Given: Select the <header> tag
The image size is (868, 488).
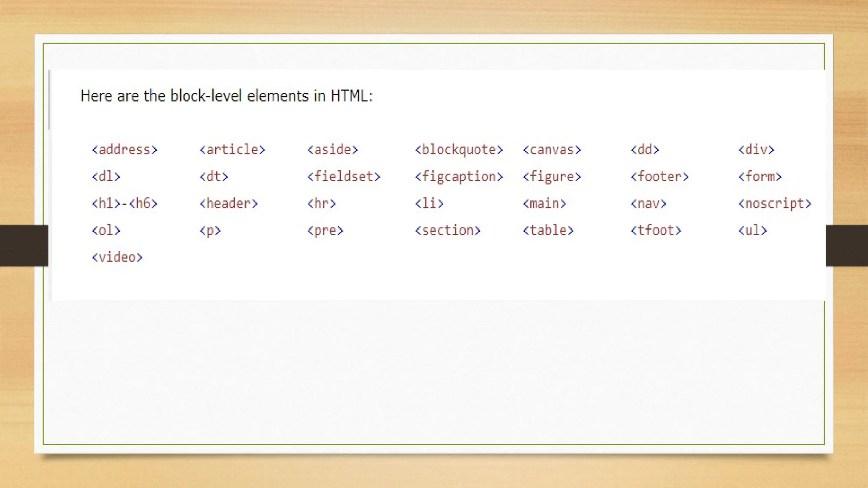Looking at the screenshot, I should [x=229, y=204].
